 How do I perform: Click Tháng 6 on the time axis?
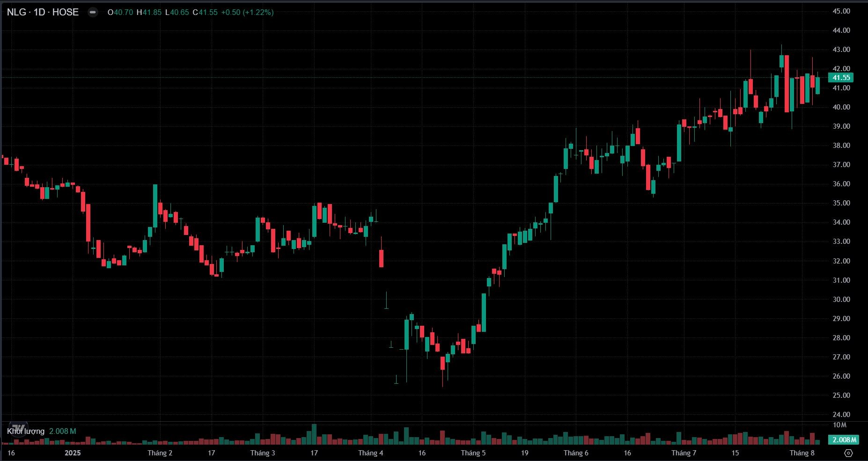[576, 453]
